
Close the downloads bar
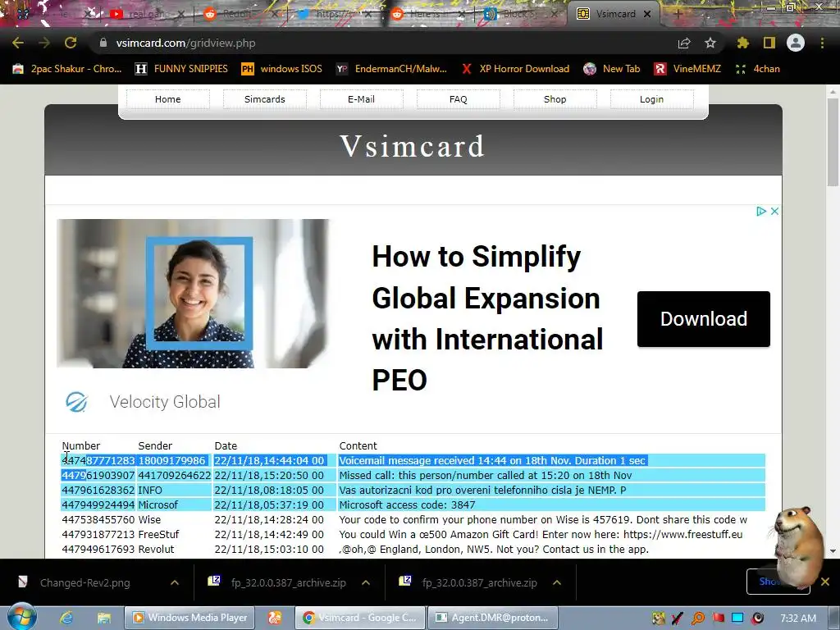point(825,582)
